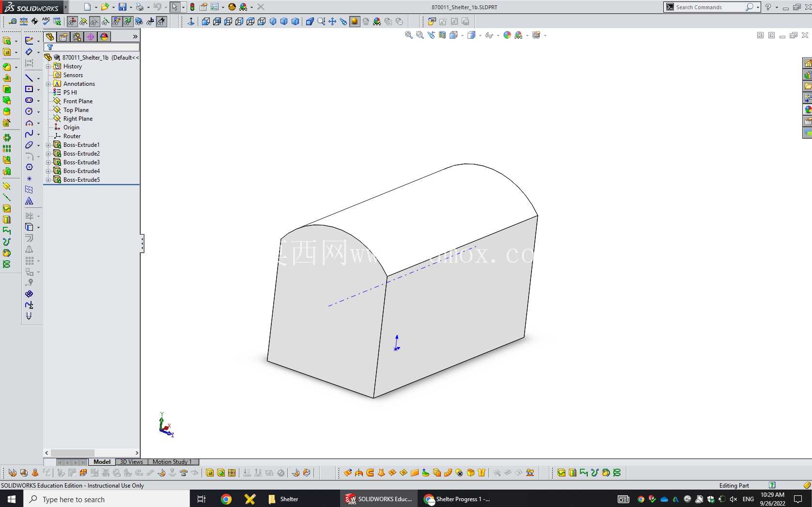Image resolution: width=812 pixels, height=507 pixels.
Task: Switch to DisplayManager tab
Action: pyautogui.click(x=104, y=37)
